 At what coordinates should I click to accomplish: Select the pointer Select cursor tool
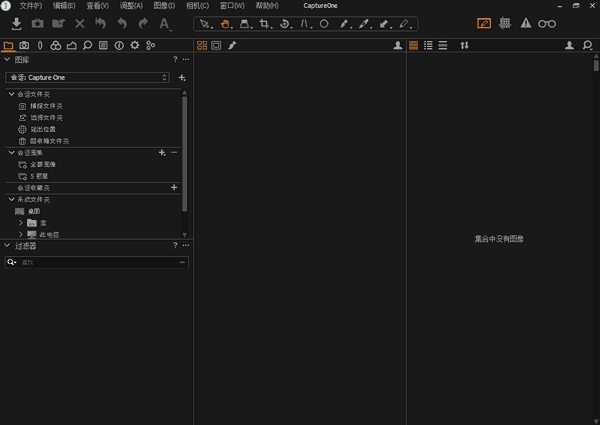(205, 24)
